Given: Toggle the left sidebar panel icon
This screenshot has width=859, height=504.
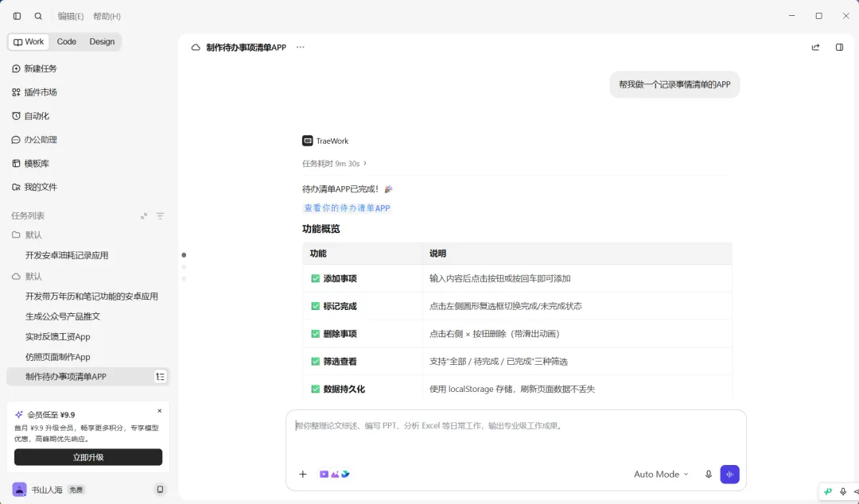Looking at the screenshot, I should tap(17, 16).
